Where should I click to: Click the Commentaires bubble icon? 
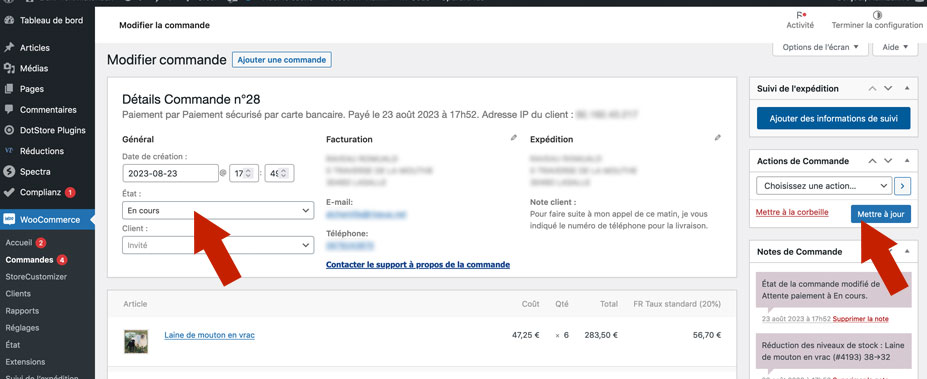9,110
